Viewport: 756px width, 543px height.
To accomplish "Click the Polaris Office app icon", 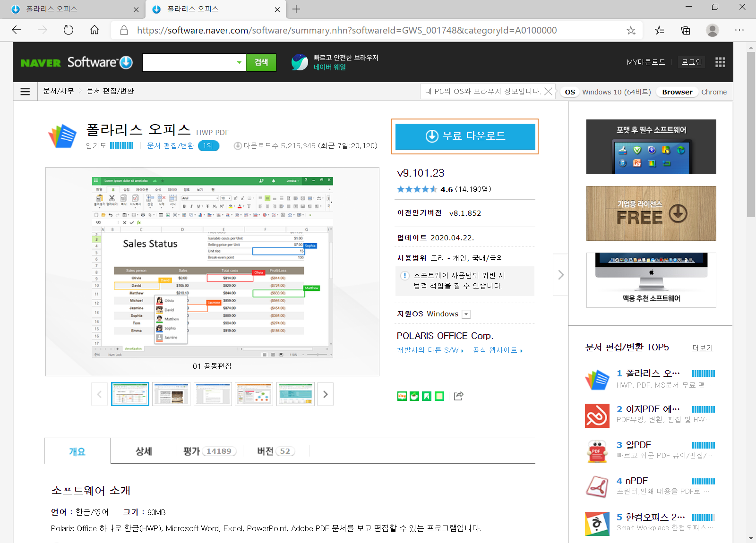I will click(x=62, y=136).
